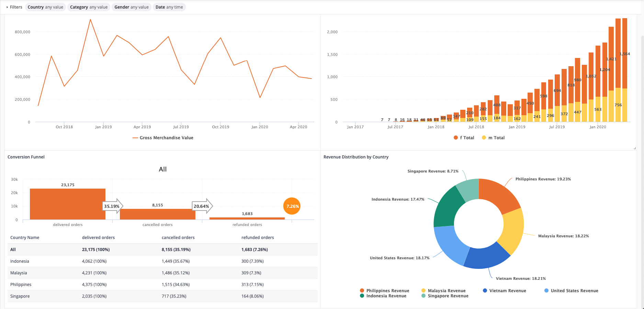Open the Date filter chip

point(169,7)
